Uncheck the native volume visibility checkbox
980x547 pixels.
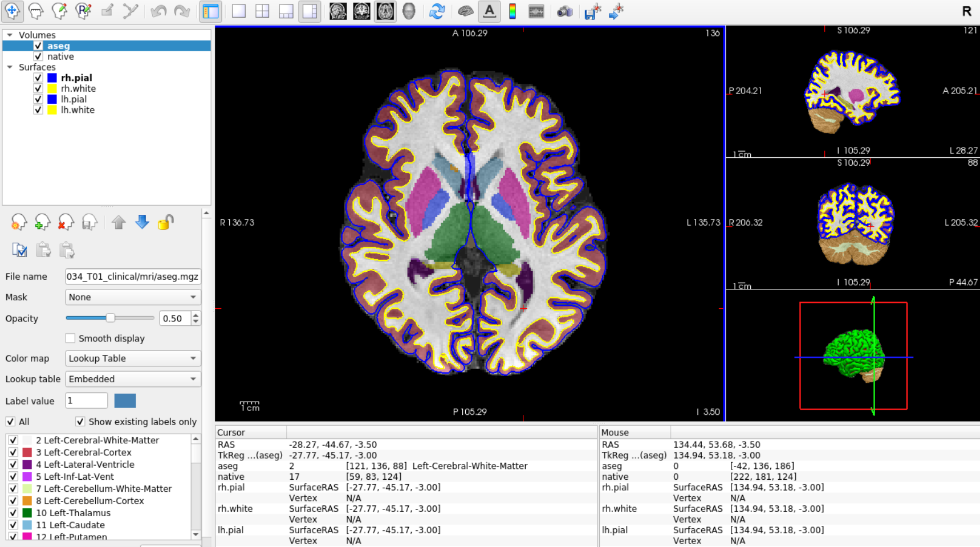[38, 56]
